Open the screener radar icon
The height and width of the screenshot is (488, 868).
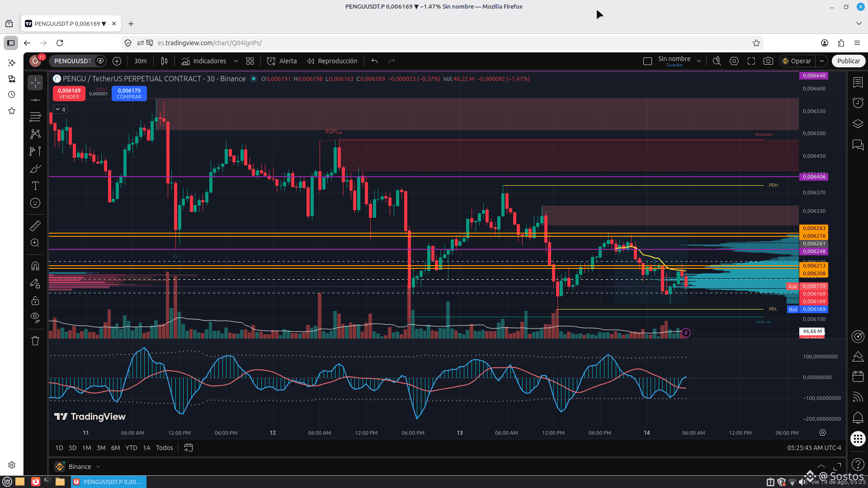click(858, 337)
